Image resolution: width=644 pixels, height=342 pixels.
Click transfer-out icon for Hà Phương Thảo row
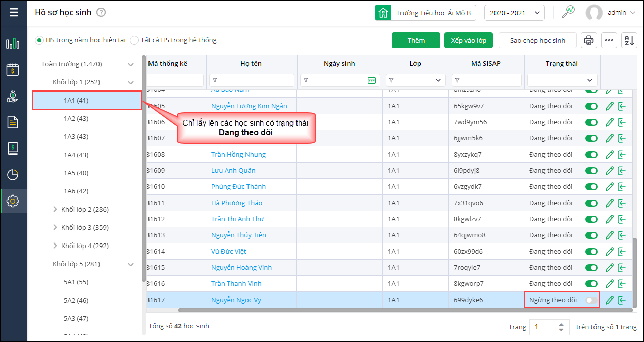[622, 203]
